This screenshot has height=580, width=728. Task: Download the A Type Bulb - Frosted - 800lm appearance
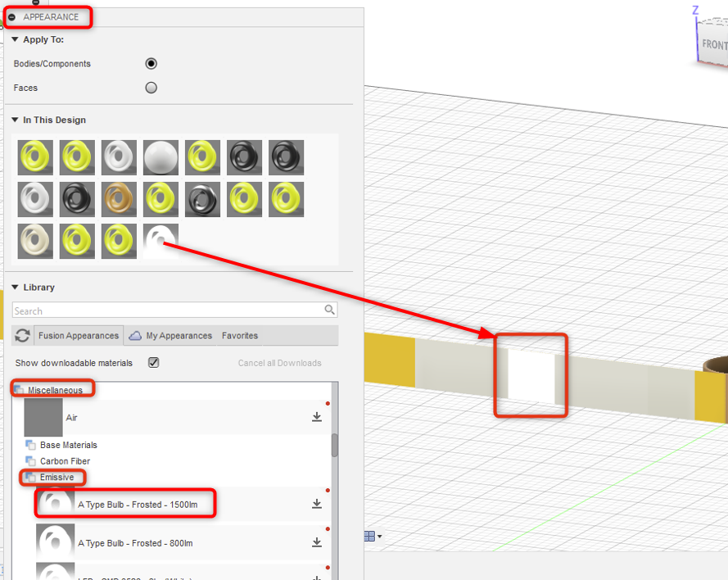pos(316,541)
